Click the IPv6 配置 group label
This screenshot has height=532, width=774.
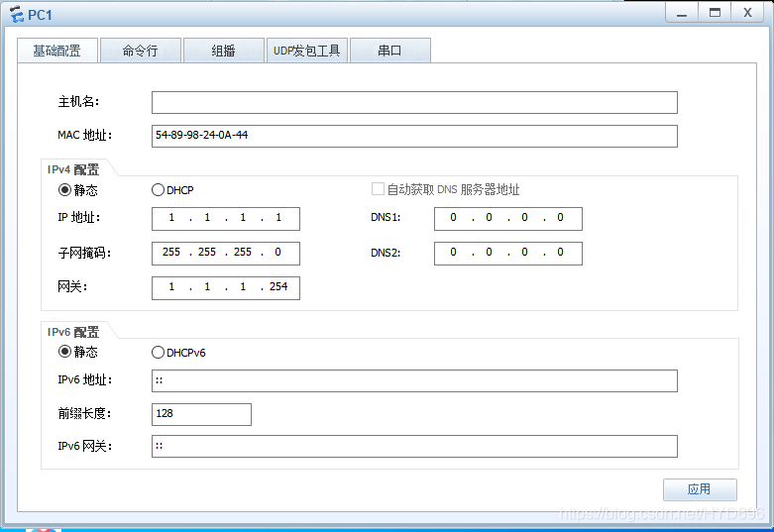coord(73,332)
